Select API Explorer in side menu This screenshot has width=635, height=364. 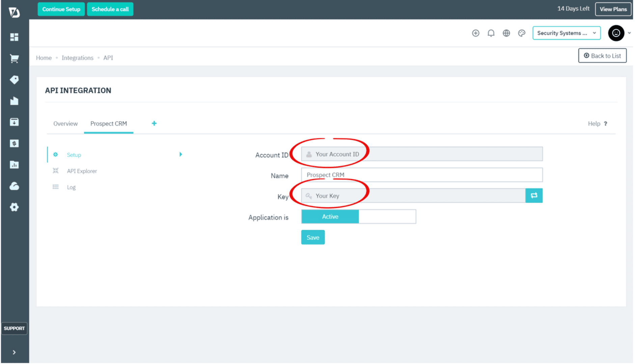tap(82, 171)
